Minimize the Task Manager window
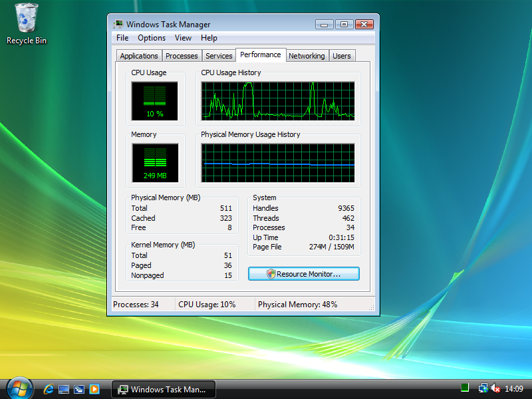Image resolution: width=532 pixels, height=399 pixels. pos(325,25)
